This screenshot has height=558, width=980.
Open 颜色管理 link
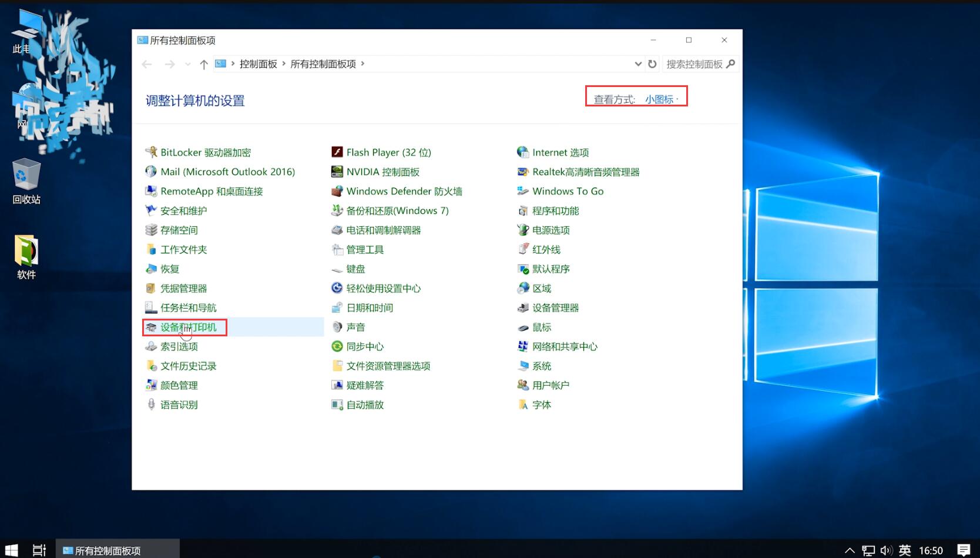point(179,385)
